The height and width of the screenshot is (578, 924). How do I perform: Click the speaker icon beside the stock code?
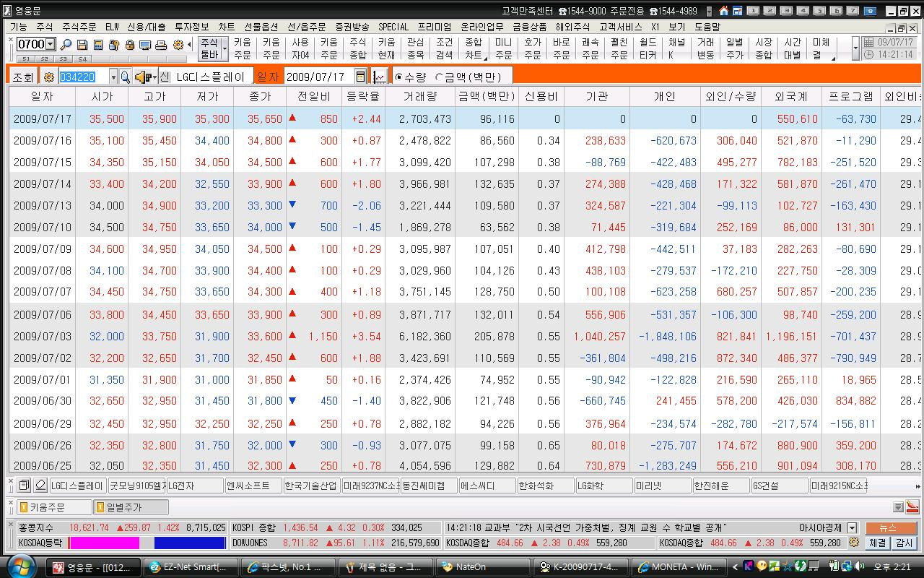coord(141,75)
